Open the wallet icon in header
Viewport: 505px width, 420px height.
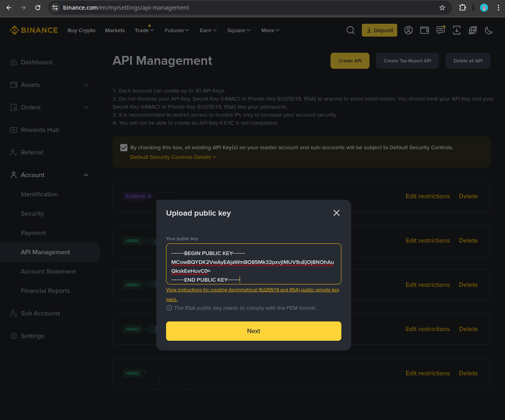(x=425, y=30)
